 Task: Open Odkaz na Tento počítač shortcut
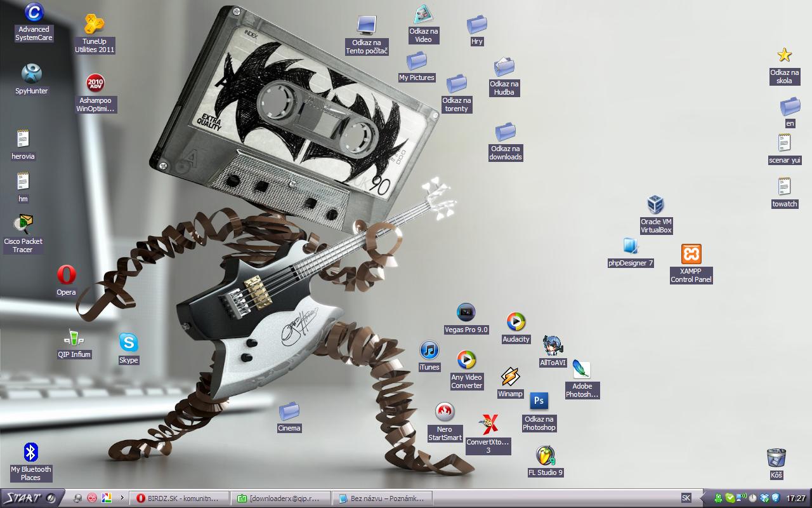pyautogui.click(x=367, y=36)
